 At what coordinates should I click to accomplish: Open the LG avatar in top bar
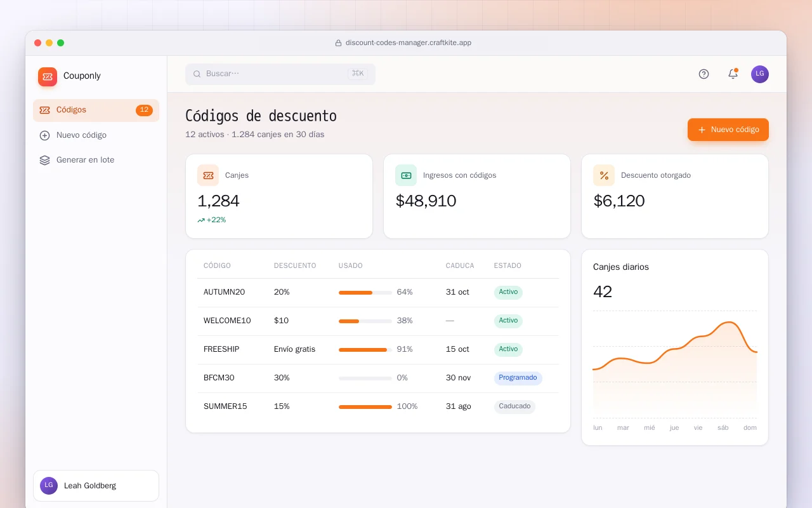point(760,74)
